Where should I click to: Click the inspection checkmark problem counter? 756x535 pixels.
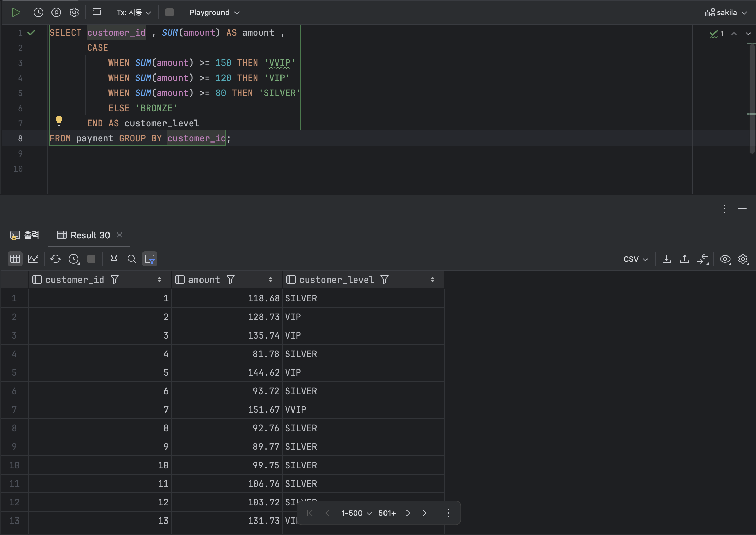click(x=717, y=34)
